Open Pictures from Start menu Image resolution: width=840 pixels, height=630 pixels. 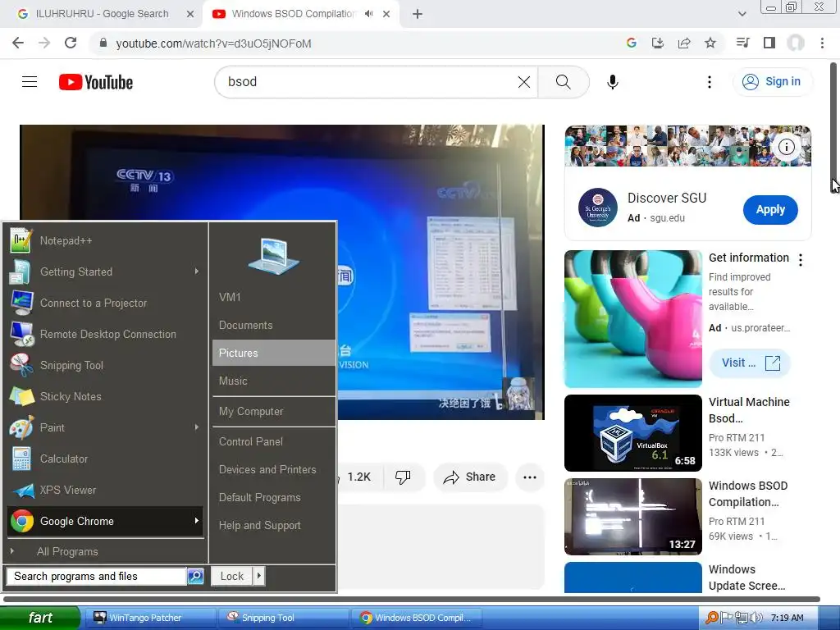[274, 353]
